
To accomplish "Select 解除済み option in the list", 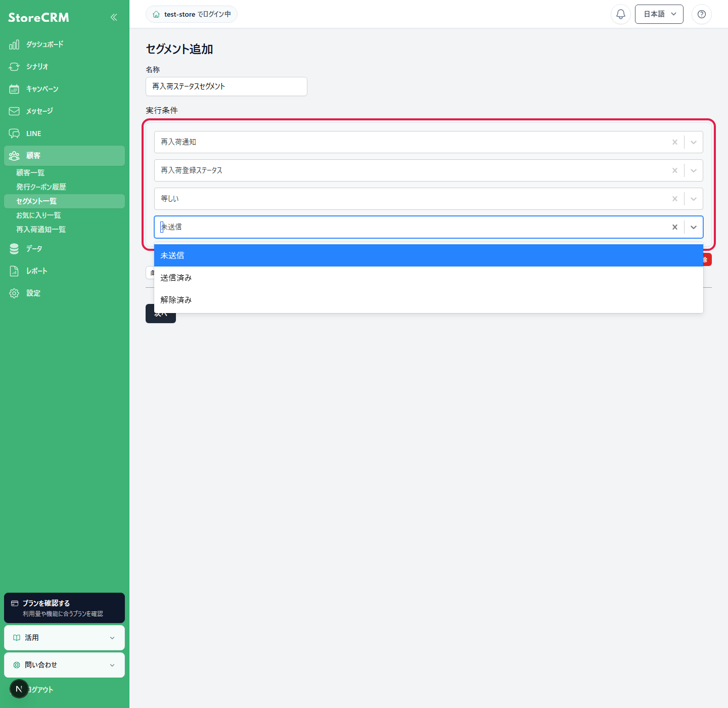I will pos(429,300).
